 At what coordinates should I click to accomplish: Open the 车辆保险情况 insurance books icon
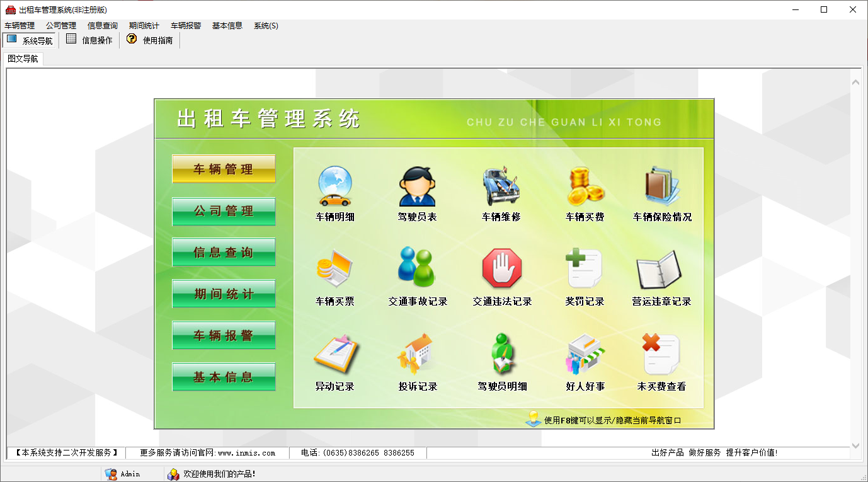[662, 186]
